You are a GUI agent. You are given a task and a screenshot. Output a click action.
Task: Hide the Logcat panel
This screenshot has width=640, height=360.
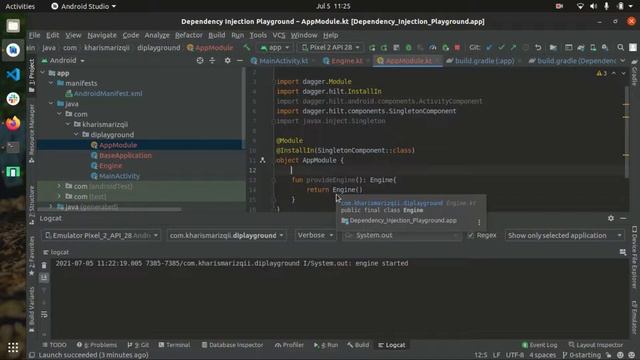point(623,218)
